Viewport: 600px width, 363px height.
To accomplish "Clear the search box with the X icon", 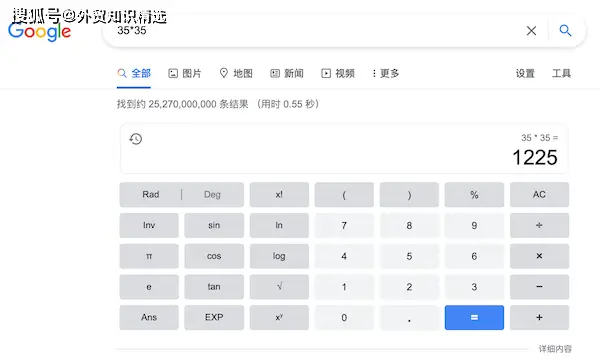I will 531,31.
